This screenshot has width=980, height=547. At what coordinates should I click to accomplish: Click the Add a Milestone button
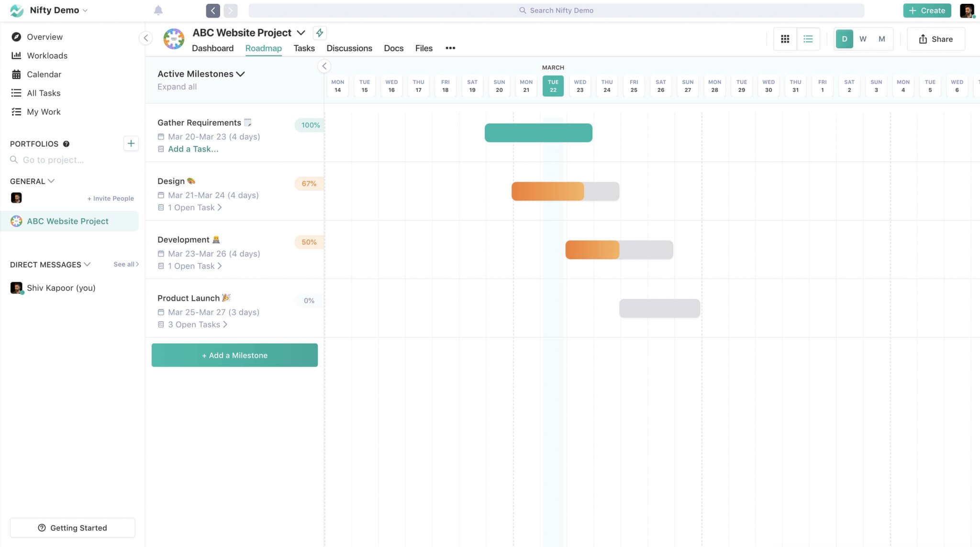point(234,355)
